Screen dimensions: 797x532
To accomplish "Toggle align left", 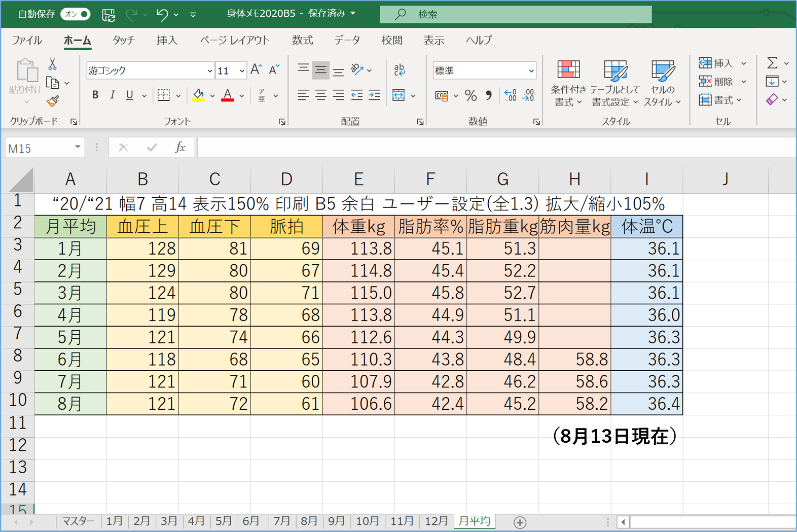I will [303, 95].
